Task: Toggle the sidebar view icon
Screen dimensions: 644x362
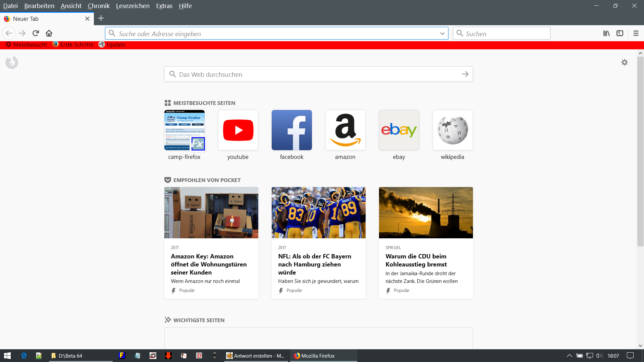Action: coord(620,33)
